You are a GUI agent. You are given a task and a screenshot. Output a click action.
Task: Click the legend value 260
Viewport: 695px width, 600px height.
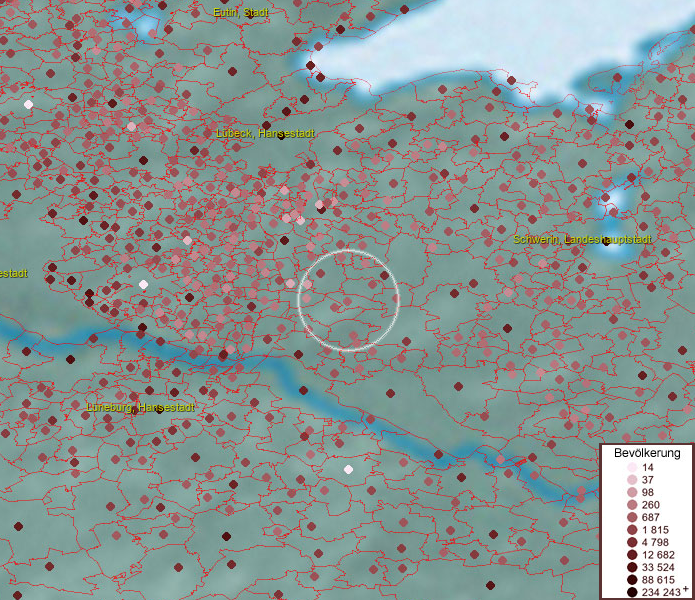(x=651, y=505)
